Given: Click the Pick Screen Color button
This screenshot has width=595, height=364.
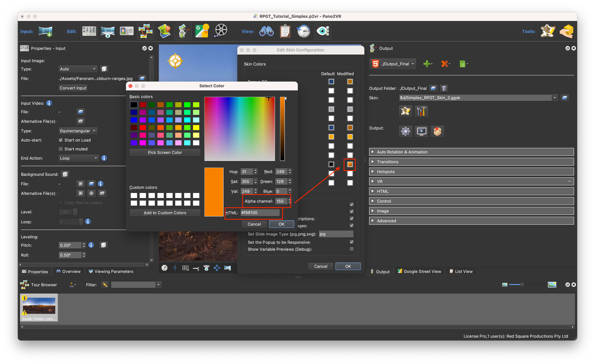Looking at the screenshot, I should click(x=165, y=152).
